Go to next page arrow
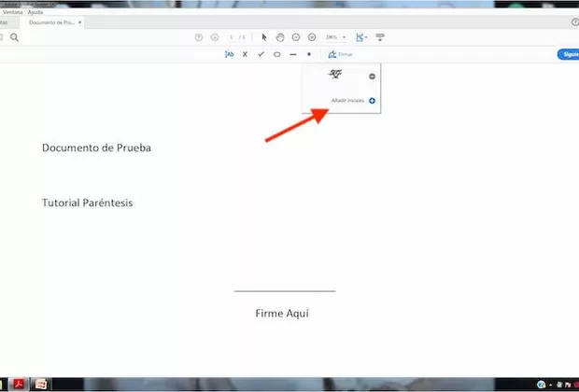 point(215,37)
